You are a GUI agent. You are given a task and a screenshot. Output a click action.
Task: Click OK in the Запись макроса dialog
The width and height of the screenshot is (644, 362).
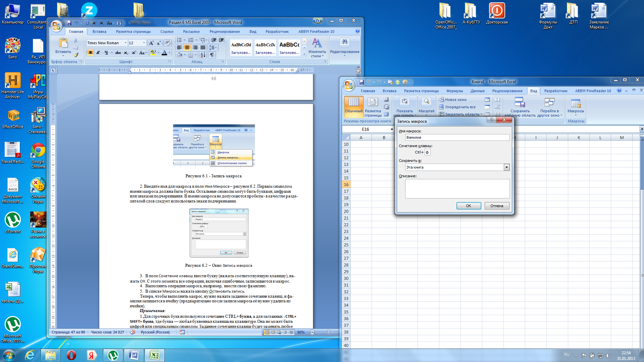[x=469, y=206]
